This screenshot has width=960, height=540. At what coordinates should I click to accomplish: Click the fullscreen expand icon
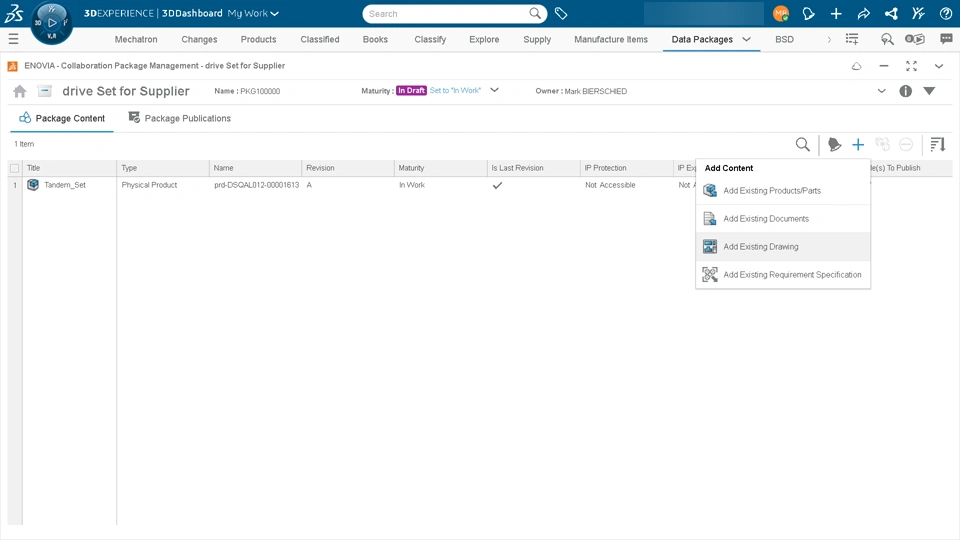point(911,66)
